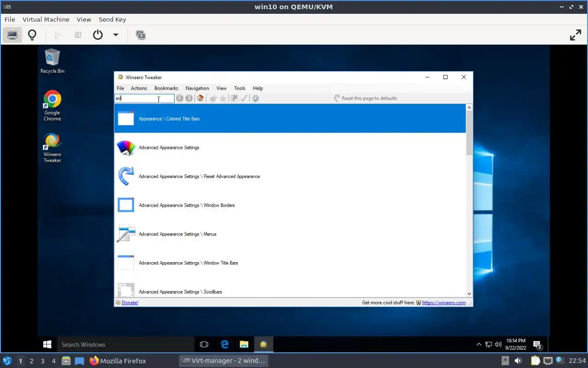Open File Explorer from Windows taskbar

[244, 344]
